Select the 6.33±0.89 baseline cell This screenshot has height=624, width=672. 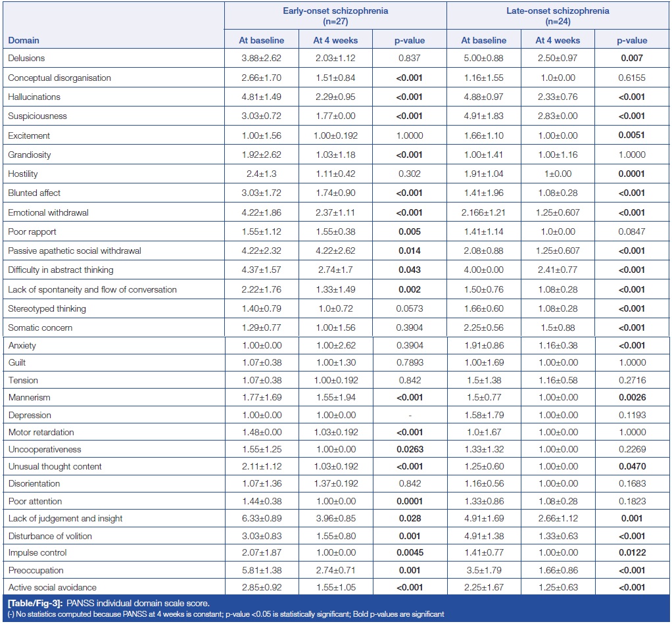tap(260, 518)
